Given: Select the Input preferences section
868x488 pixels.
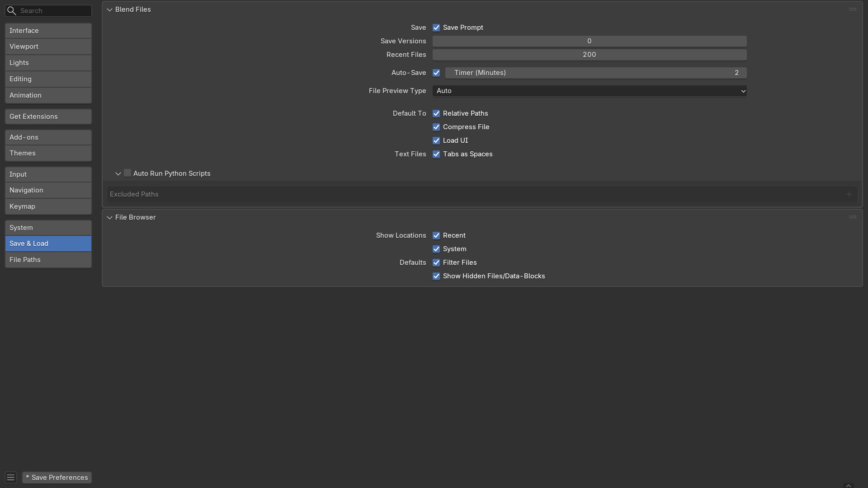Looking at the screenshot, I should pos(48,174).
